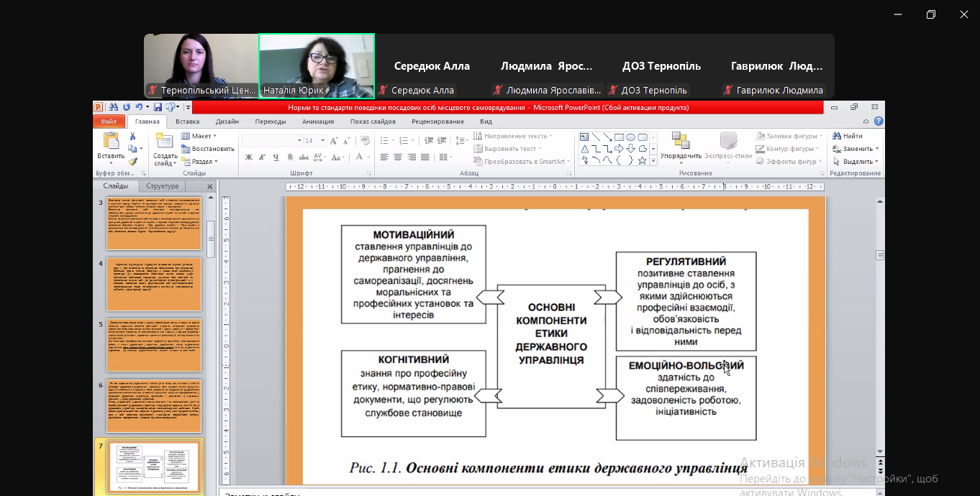This screenshot has height=496, width=980.
Task: Click the Increase font size icon
Action: (x=334, y=141)
